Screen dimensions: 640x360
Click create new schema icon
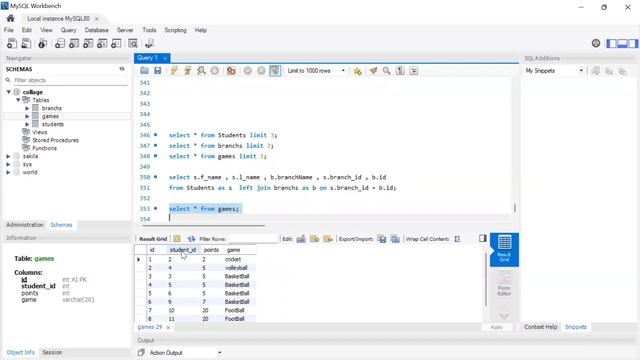pos(60,43)
